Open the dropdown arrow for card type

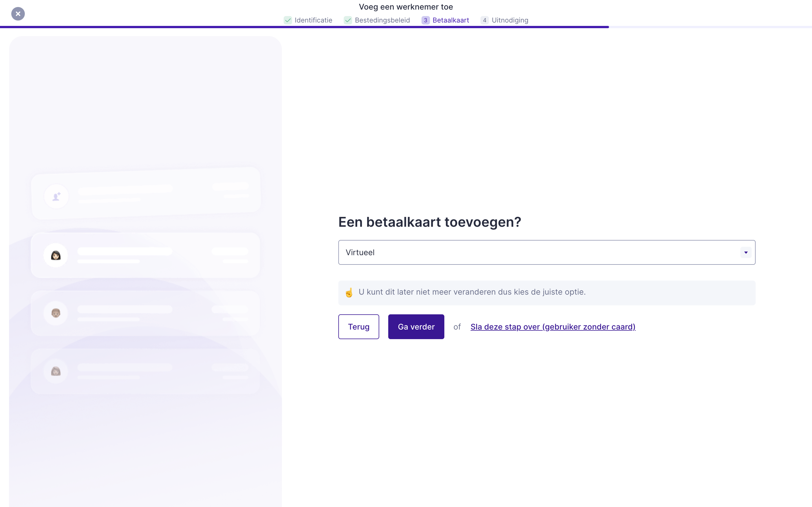[x=745, y=252]
